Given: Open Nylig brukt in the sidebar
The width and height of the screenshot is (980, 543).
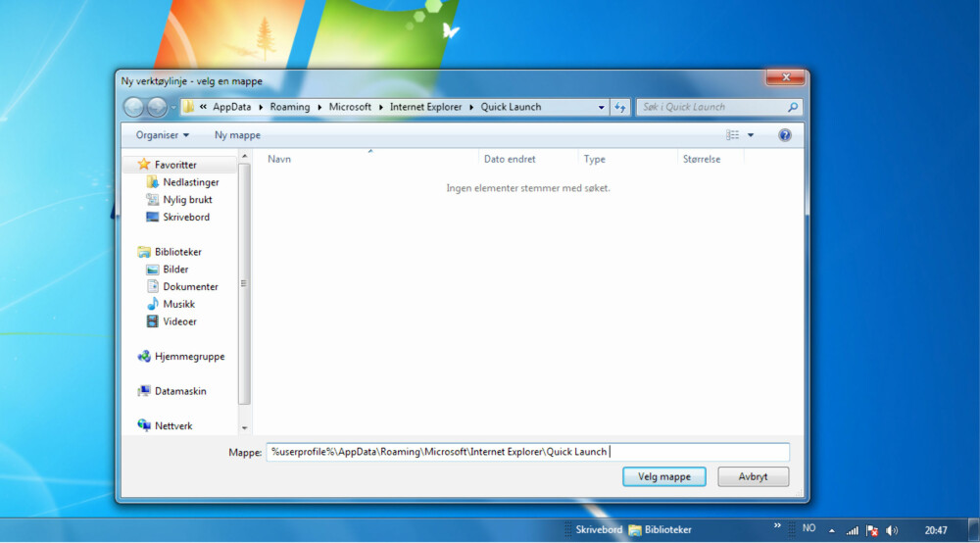Looking at the screenshot, I should (x=187, y=199).
